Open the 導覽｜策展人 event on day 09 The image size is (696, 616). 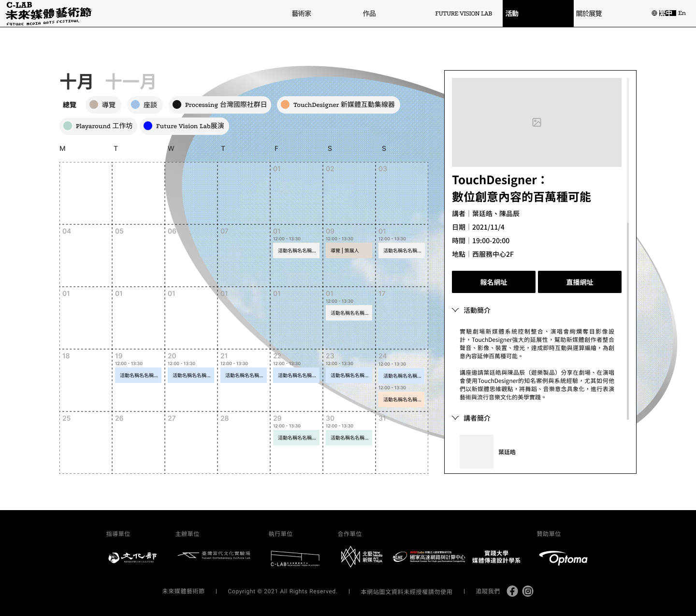349,250
